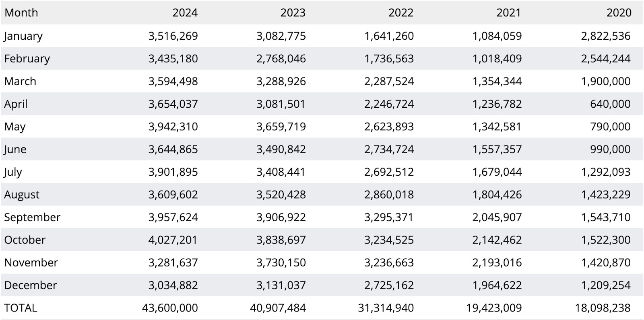
Task: Select the TOTAL row label
Action: 21,308
